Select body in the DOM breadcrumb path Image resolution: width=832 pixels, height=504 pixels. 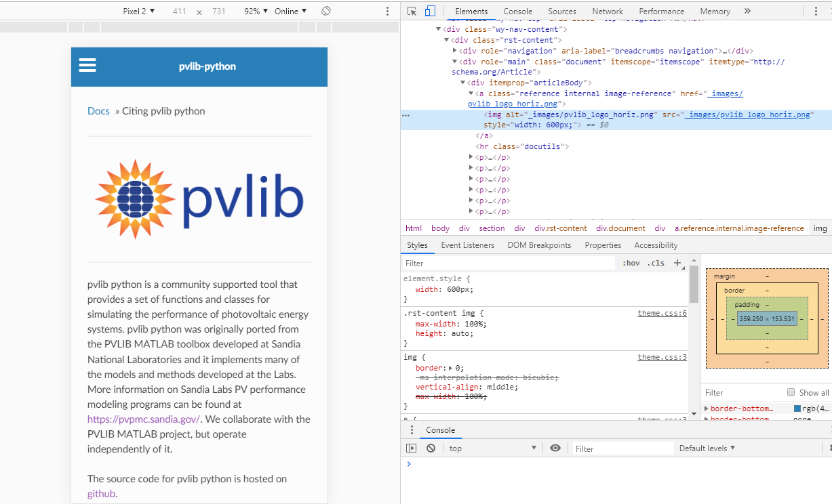click(440, 228)
